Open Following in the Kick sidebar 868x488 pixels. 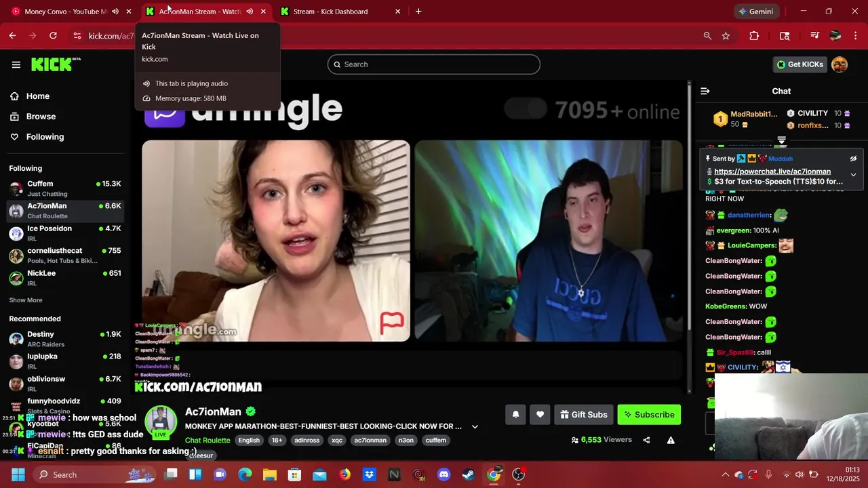45,137
